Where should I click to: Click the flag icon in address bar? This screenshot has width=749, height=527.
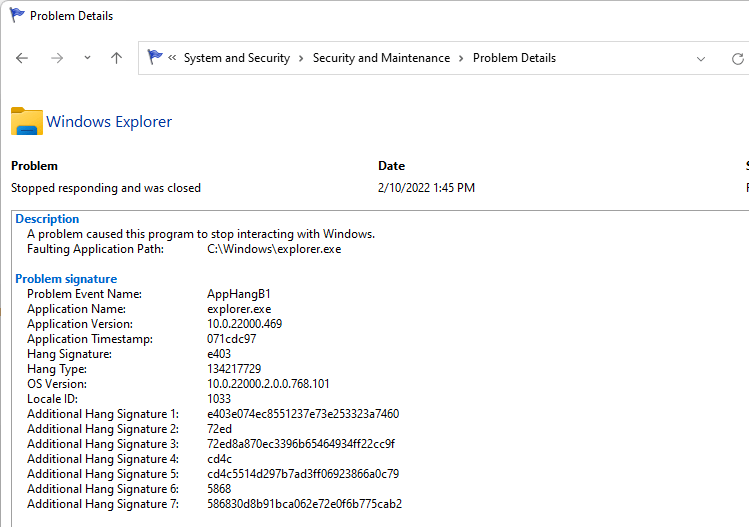[x=154, y=57]
